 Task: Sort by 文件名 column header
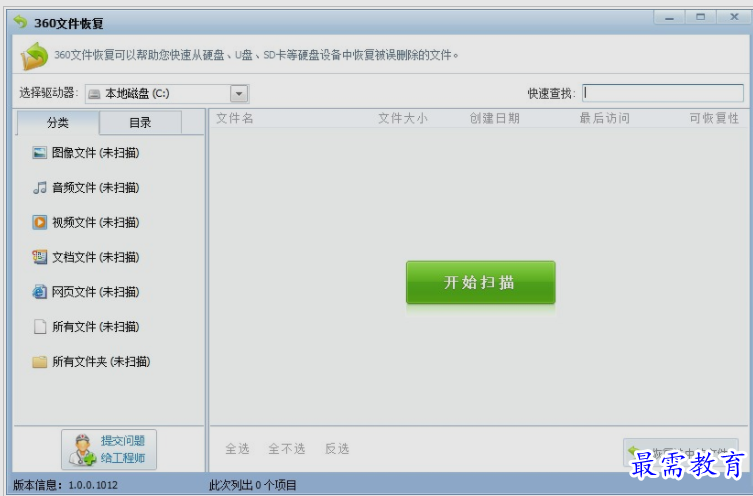(234, 118)
